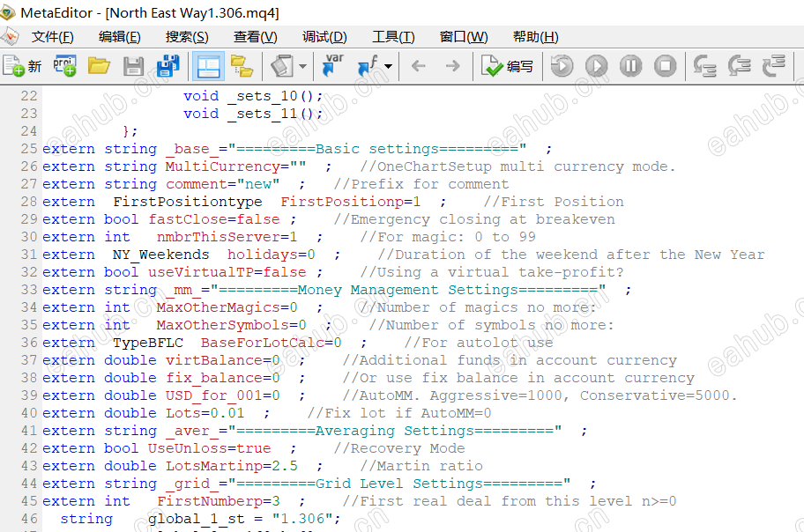Open the Debug (调试) menu
Screen dimensions: 804x532
pyautogui.click(x=324, y=37)
